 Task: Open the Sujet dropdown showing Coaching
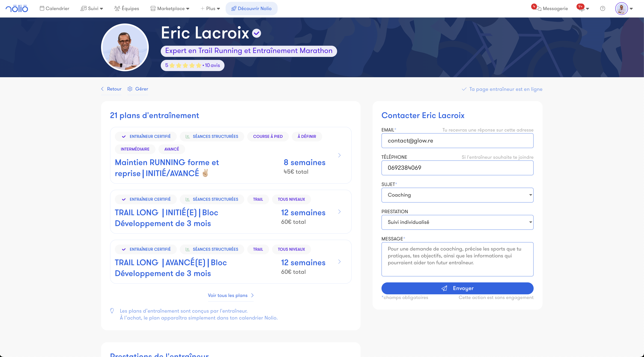pyautogui.click(x=457, y=195)
